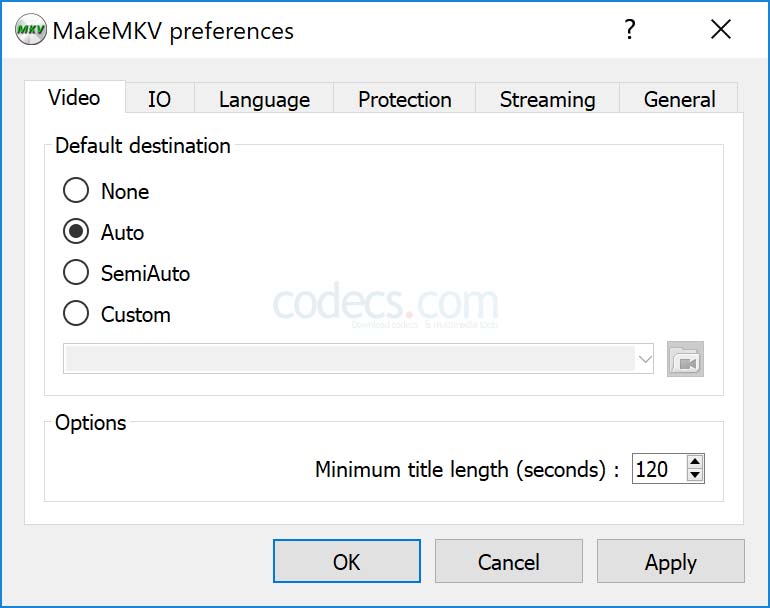Increase minimum title length with up arrow
770x608 pixels.
click(694, 462)
